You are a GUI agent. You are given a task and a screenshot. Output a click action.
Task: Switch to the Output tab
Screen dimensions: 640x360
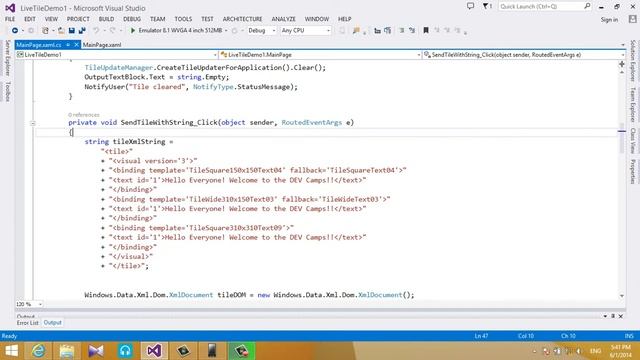coord(52,322)
